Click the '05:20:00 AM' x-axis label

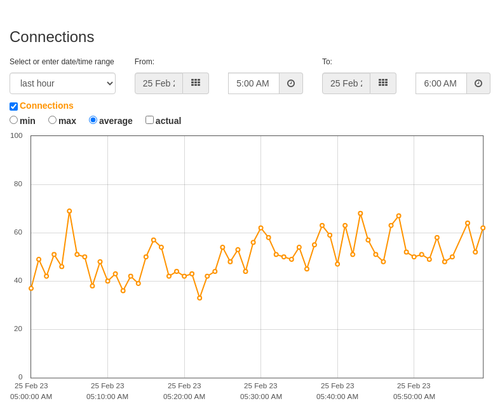pyautogui.click(x=184, y=397)
